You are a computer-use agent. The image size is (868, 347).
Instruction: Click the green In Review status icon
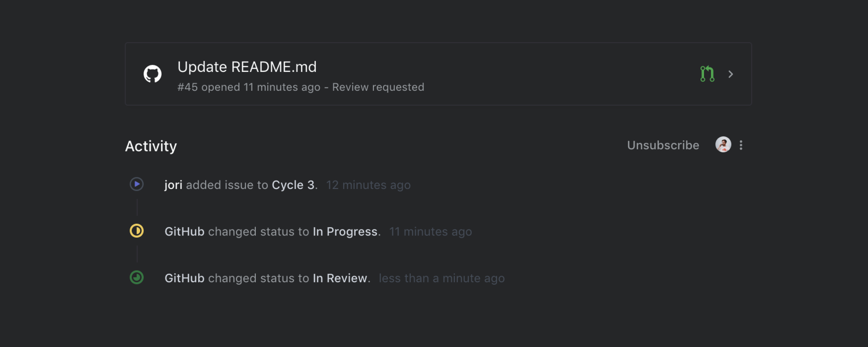click(136, 278)
